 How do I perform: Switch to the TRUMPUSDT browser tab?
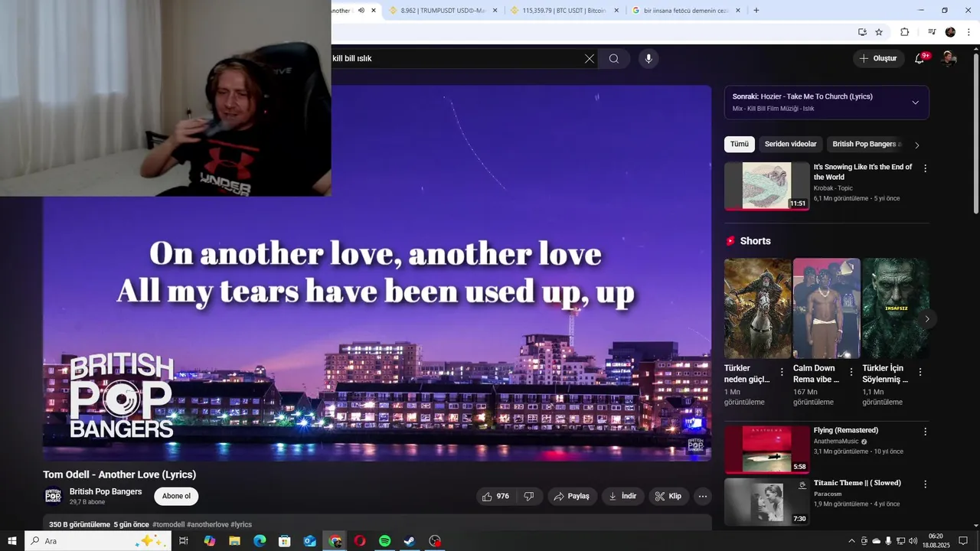coord(444,11)
